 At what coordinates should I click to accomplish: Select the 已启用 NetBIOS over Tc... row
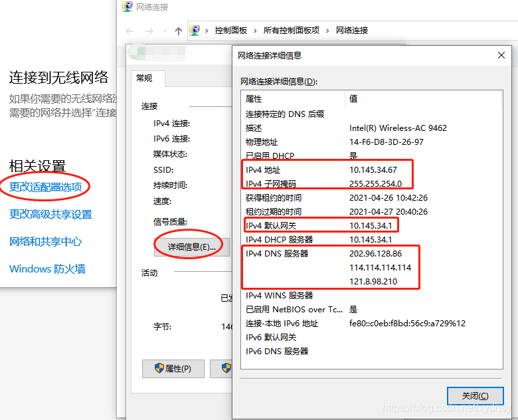[372, 309]
